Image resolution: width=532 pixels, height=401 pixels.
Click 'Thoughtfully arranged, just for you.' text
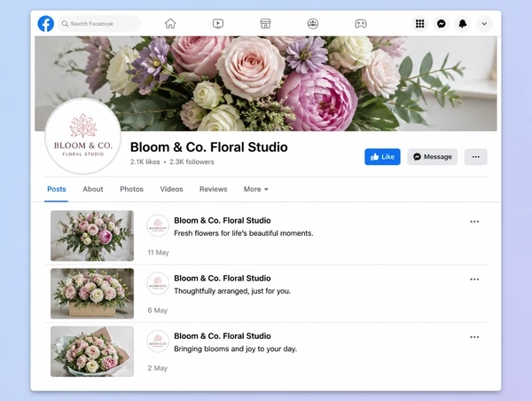coord(232,291)
